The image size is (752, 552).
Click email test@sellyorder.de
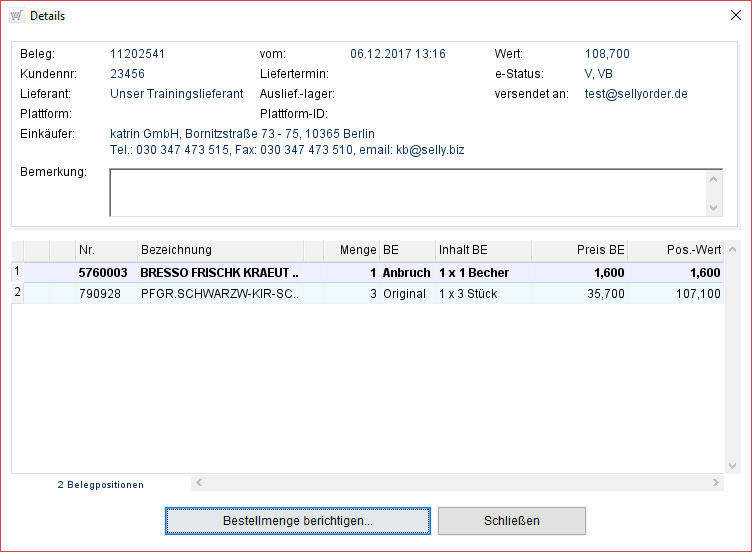636,94
